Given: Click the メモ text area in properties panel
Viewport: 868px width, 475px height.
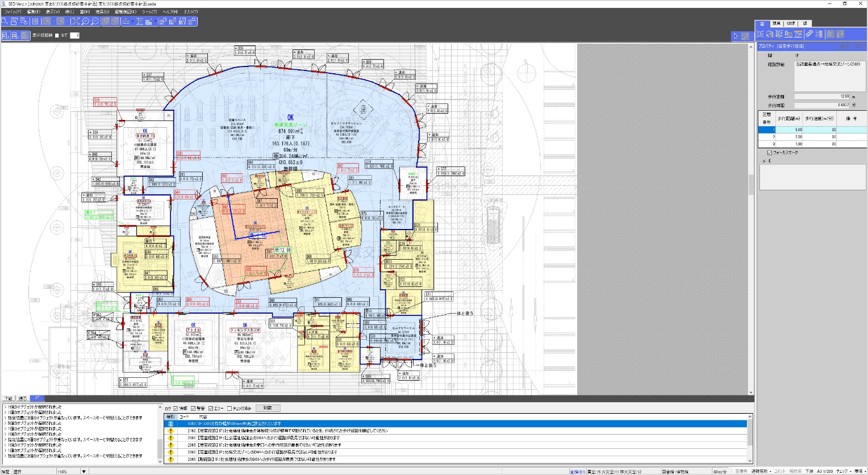Looking at the screenshot, I should click(x=812, y=177).
